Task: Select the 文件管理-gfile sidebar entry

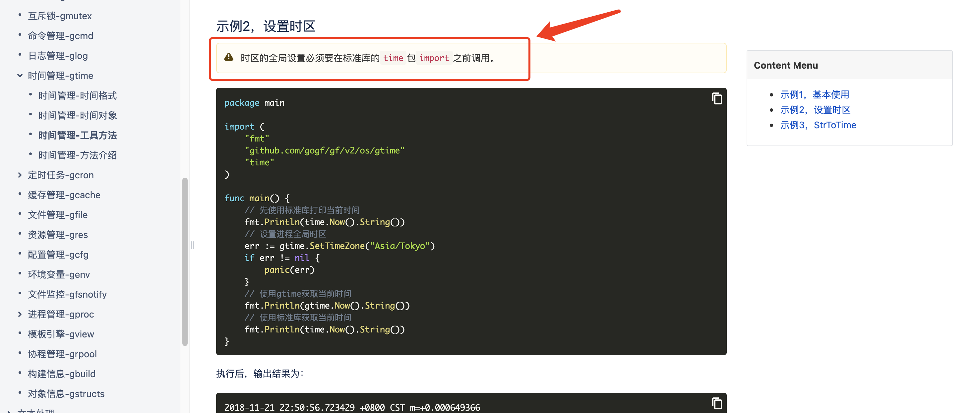Action: (57, 214)
